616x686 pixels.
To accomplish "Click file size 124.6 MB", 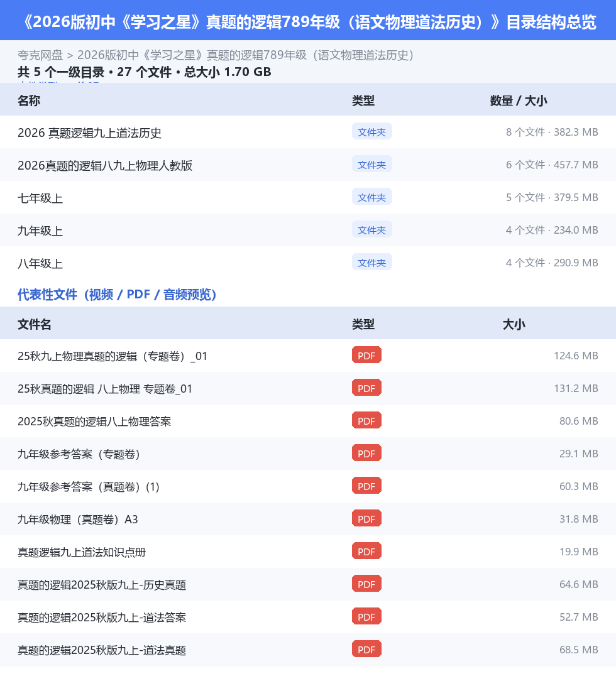I will coord(576,356).
